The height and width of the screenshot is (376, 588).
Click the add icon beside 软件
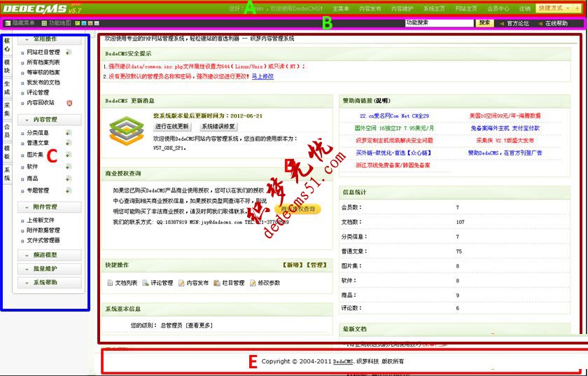(x=69, y=167)
